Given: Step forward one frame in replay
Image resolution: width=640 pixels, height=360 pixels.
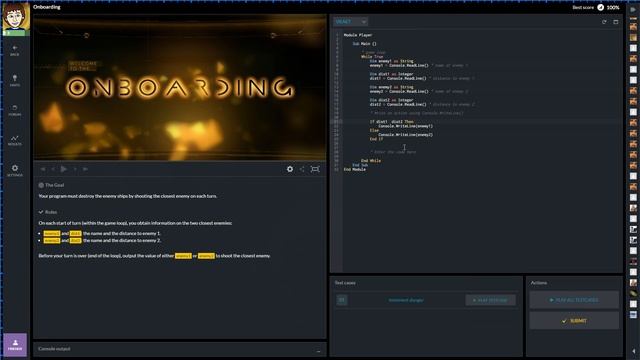Looking at the screenshot, I should coord(75,169).
